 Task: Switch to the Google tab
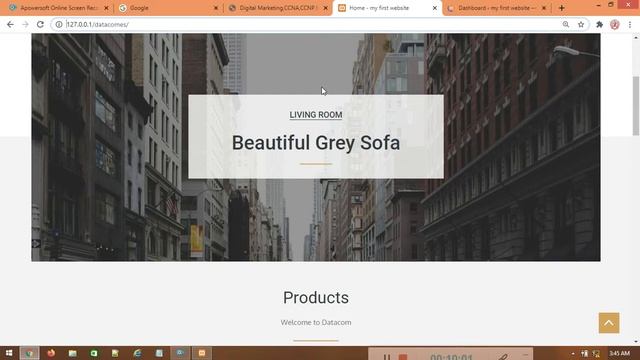[168, 8]
